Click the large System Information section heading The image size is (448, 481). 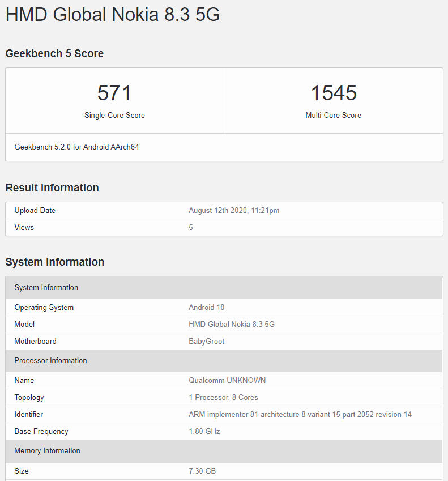click(55, 262)
